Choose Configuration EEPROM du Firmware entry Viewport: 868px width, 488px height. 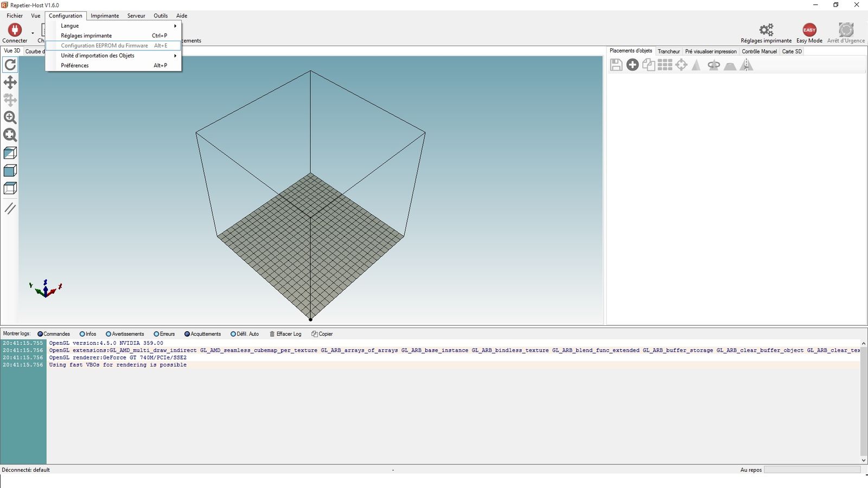point(113,46)
